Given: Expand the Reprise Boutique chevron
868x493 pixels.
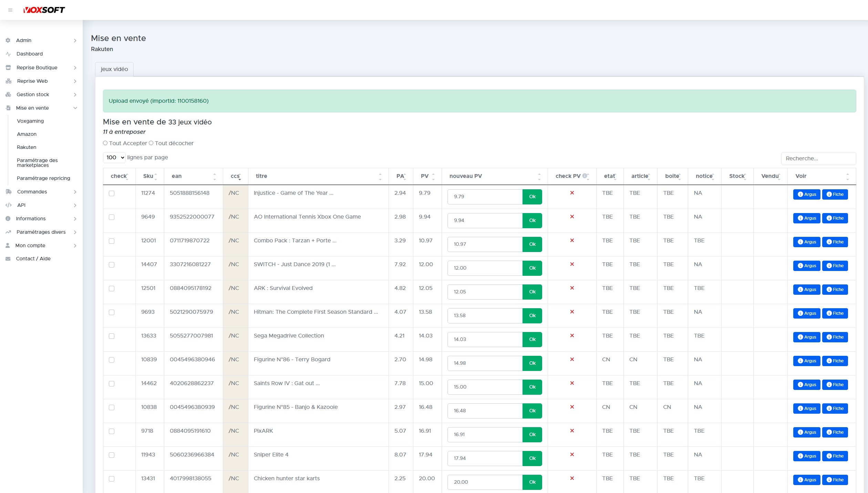Looking at the screenshot, I should click(x=75, y=68).
